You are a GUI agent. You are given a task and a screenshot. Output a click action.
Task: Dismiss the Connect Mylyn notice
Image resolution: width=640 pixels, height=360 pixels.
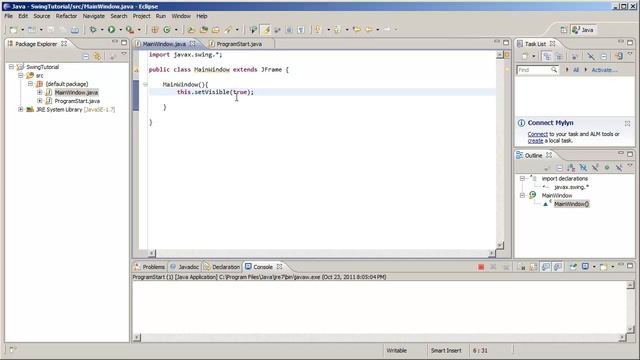[627, 123]
